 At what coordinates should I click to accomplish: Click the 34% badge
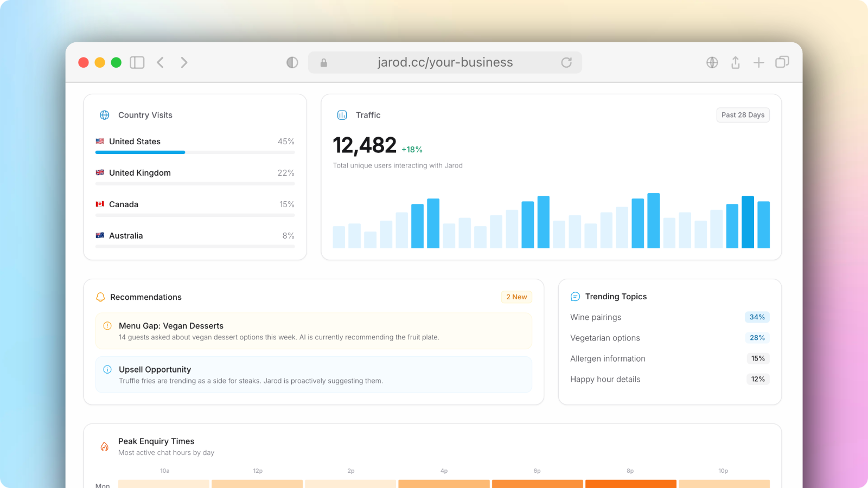click(x=757, y=317)
